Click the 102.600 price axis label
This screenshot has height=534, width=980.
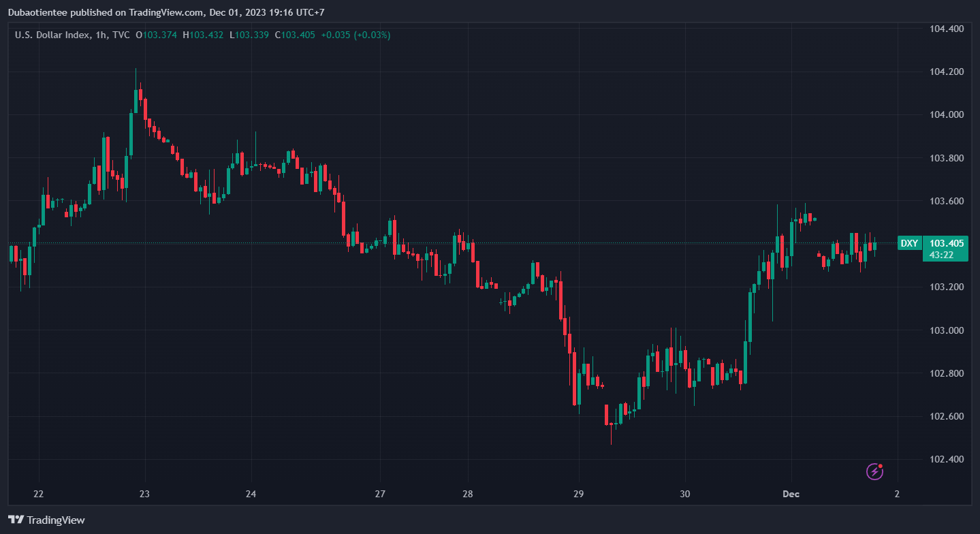coord(947,416)
